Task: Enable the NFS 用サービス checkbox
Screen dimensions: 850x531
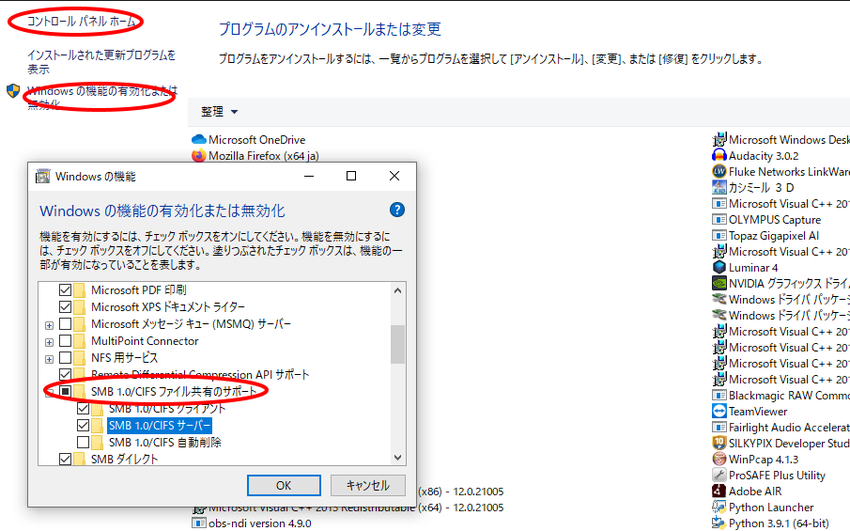Action: 65,358
